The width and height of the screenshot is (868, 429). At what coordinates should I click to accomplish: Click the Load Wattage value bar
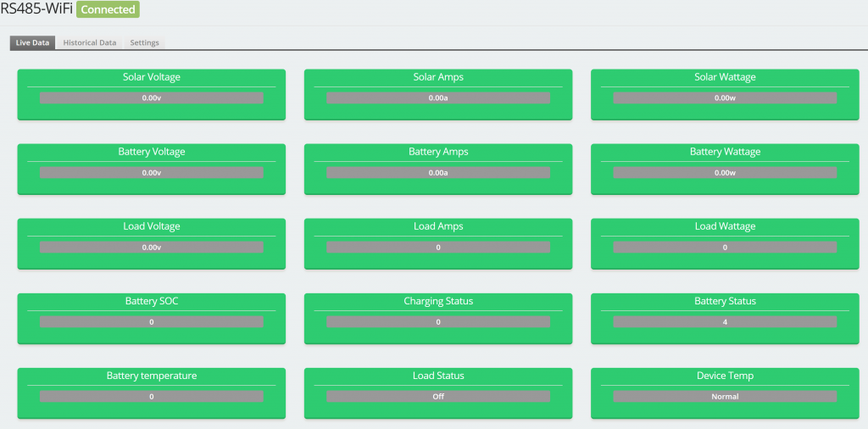(725, 248)
